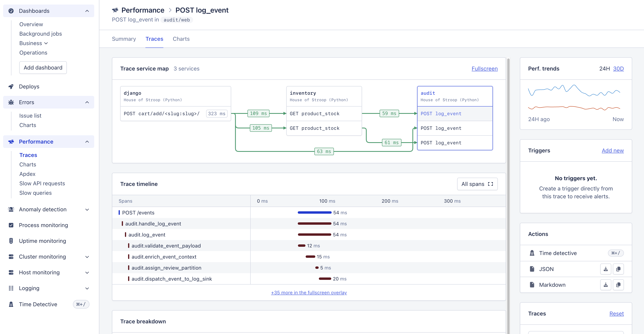Viewport: 644px width, 334px height.
Task: Open the service map Fullscreen link
Action: pos(485,69)
